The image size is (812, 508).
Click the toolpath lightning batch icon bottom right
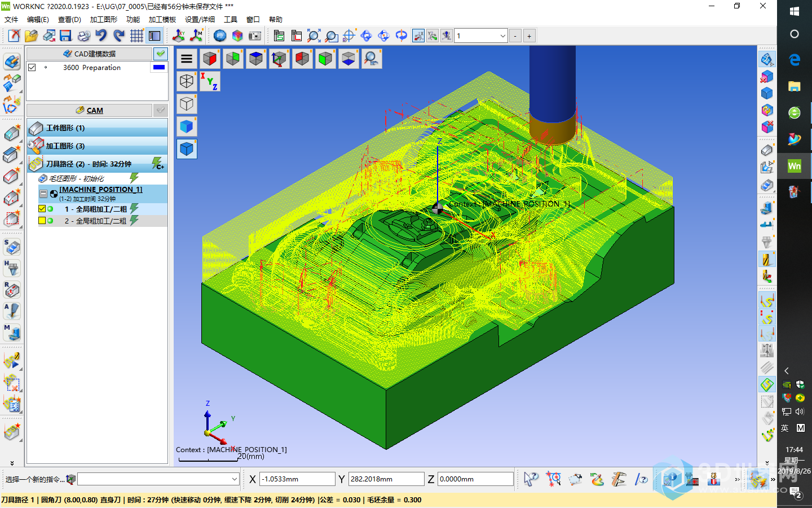[x=758, y=479]
